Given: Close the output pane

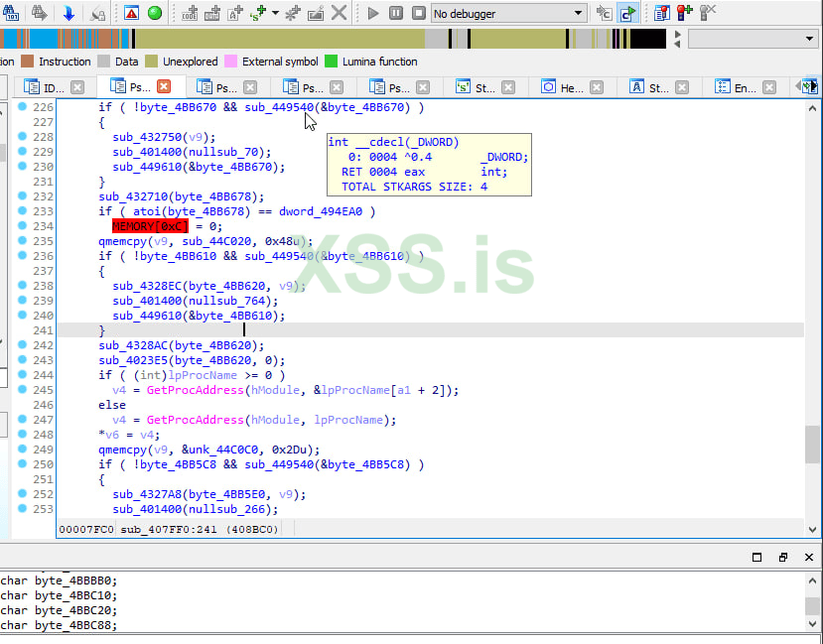Looking at the screenshot, I should [x=809, y=557].
